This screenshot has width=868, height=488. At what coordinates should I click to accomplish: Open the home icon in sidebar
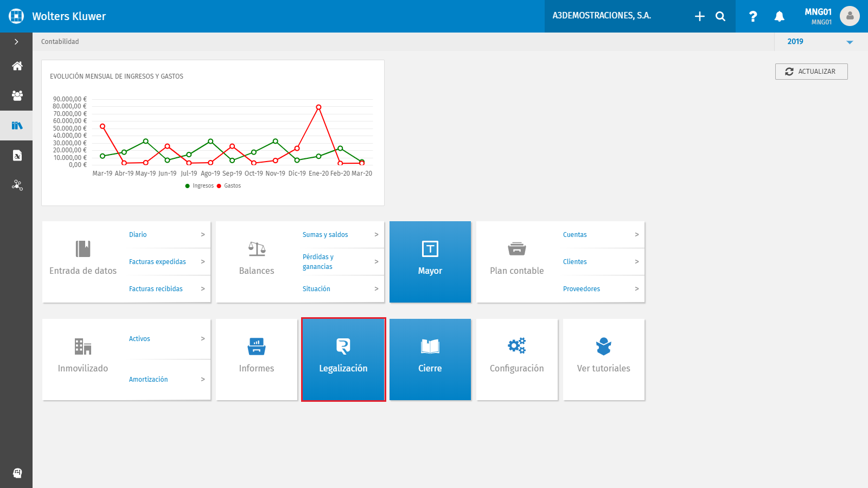click(x=17, y=66)
